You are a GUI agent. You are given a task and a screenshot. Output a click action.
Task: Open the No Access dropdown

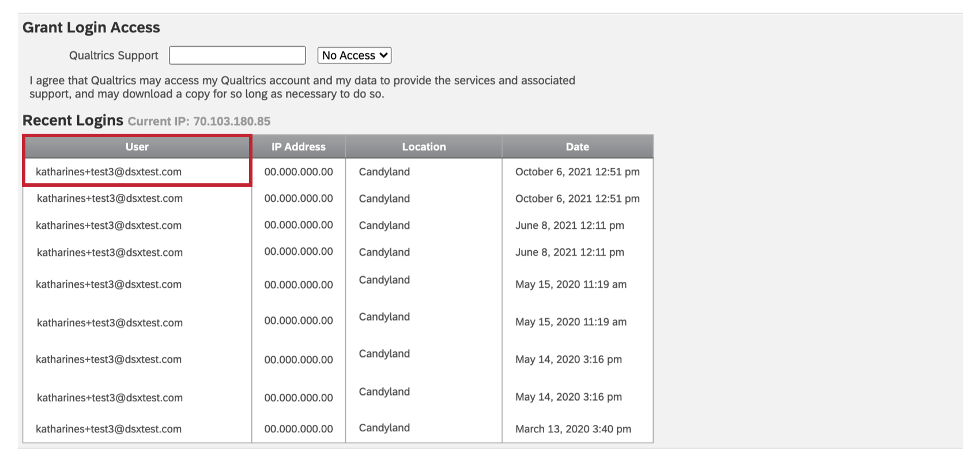[355, 55]
